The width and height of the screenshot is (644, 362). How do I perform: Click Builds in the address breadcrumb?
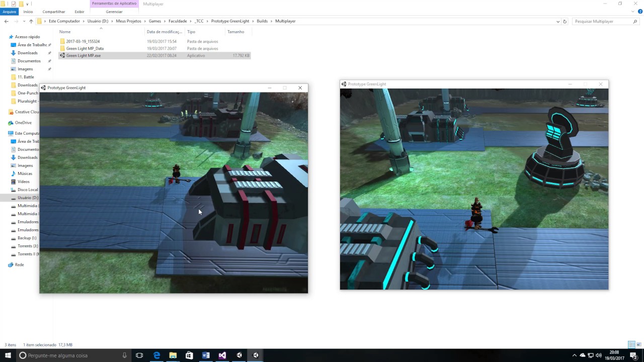[262, 21]
